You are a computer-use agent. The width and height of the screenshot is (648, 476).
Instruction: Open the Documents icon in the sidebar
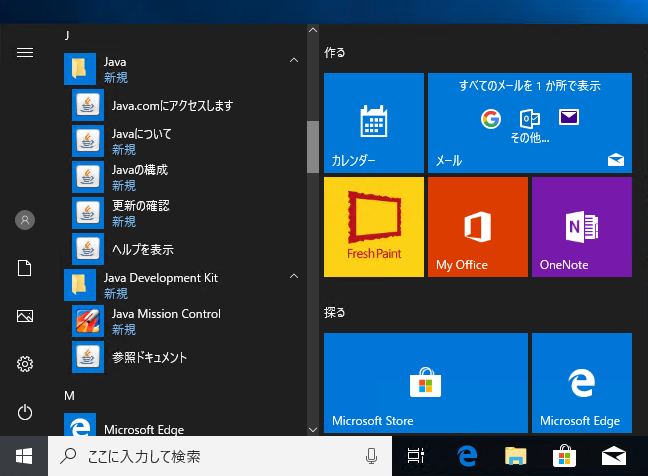click(25, 268)
